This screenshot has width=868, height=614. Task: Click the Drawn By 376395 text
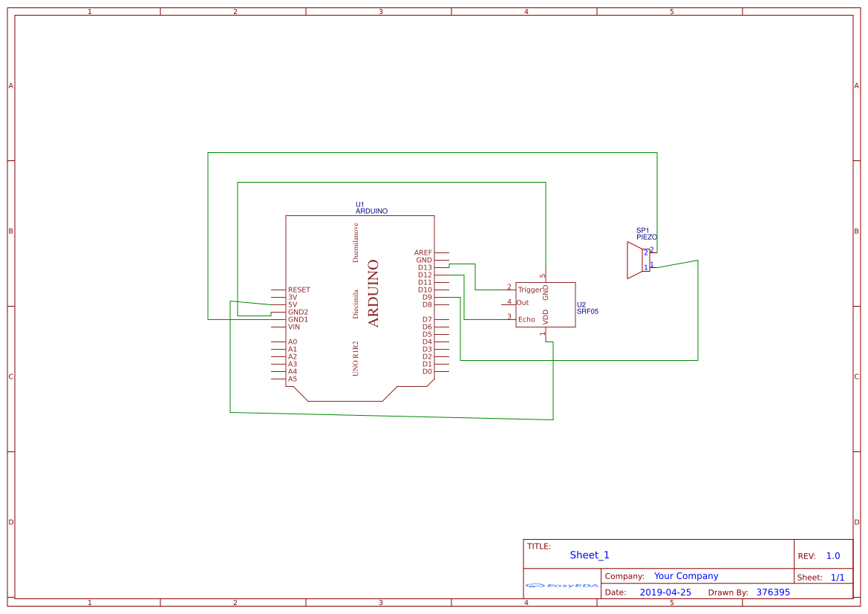(x=772, y=592)
